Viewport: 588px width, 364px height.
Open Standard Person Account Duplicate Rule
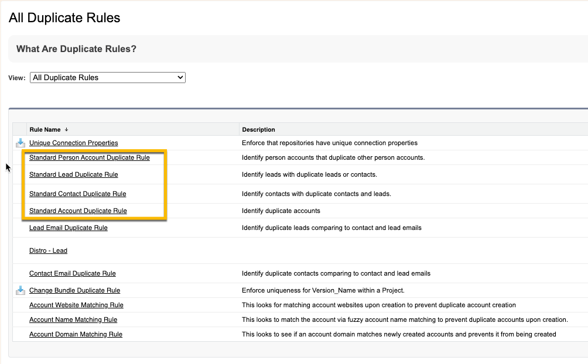[89, 157]
